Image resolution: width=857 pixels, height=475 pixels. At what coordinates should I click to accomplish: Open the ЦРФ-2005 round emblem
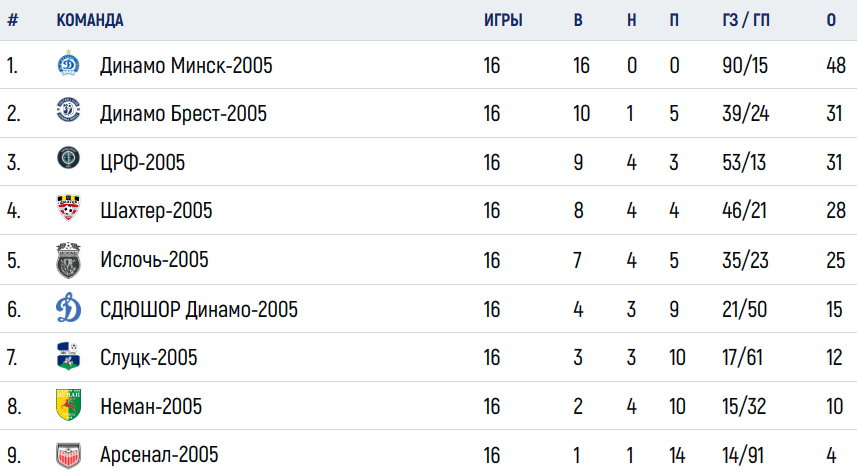(x=68, y=158)
